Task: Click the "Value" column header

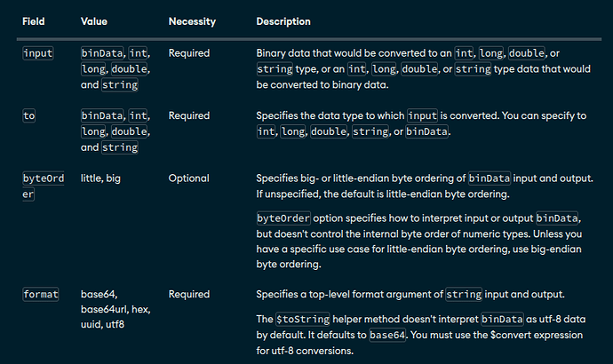Action: tap(94, 21)
